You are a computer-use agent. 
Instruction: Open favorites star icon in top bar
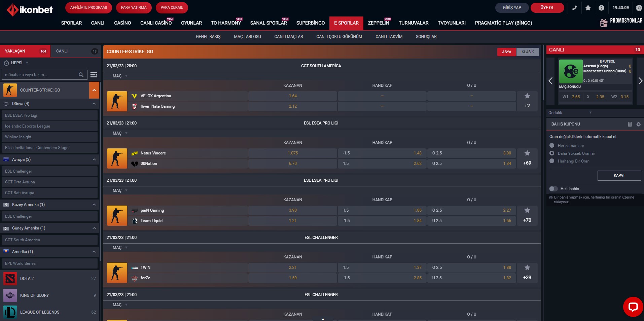click(588, 8)
